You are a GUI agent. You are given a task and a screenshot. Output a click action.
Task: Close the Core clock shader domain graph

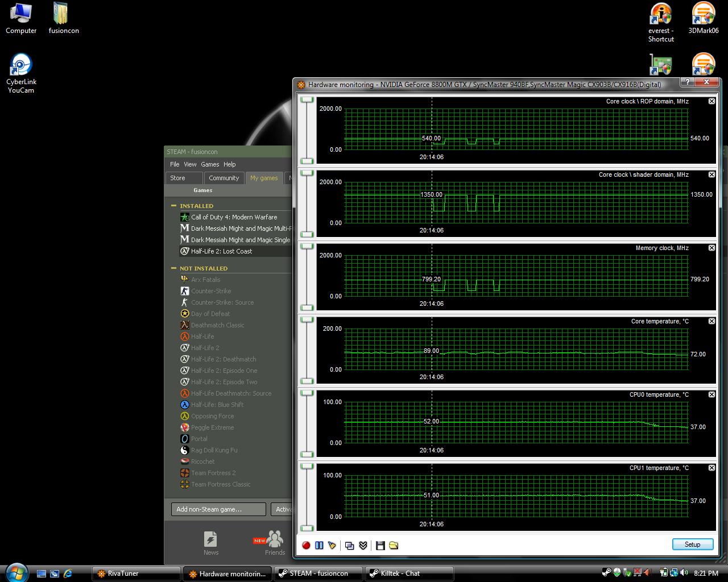[x=712, y=174]
